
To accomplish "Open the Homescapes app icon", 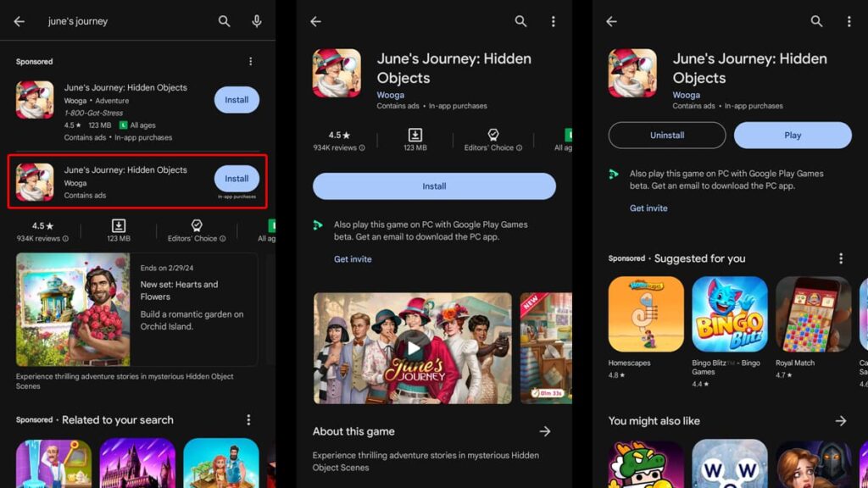I will (646, 314).
